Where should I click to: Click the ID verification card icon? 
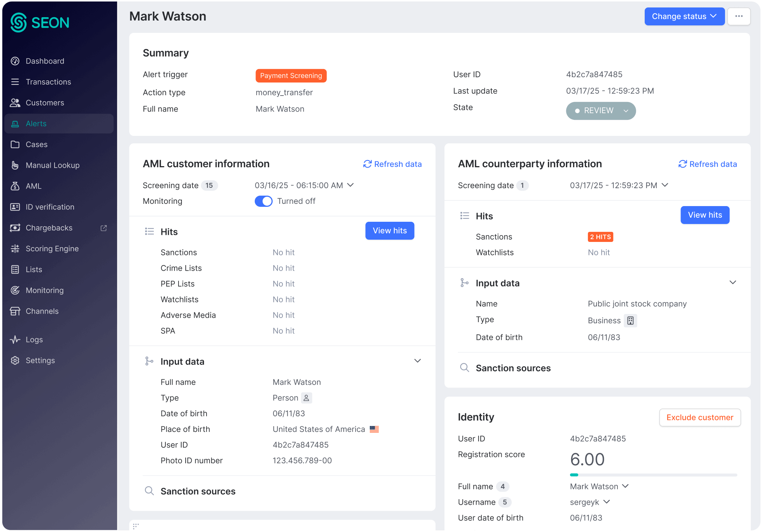15,207
